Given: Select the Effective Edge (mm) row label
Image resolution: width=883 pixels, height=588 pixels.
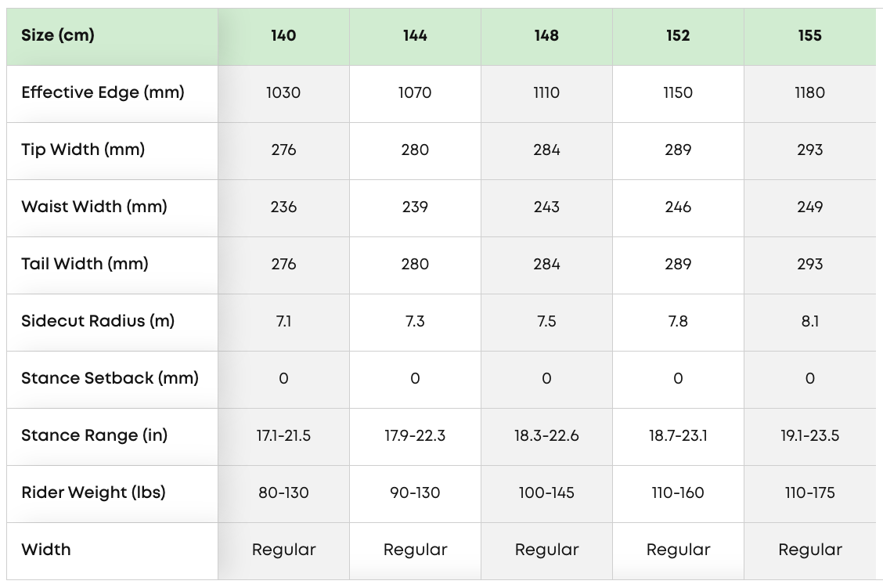Looking at the screenshot, I should (103, 93).
